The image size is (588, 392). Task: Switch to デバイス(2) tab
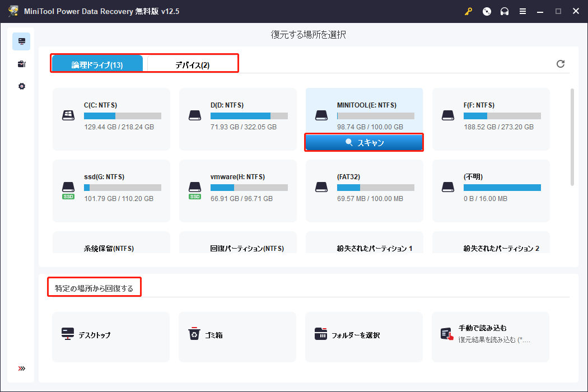[193, 64]
